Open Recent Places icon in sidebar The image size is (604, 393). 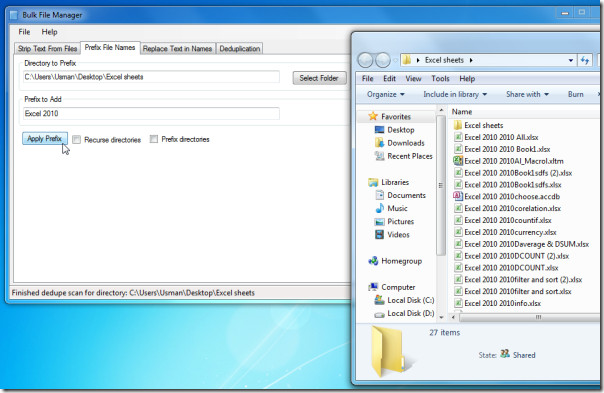coord(379,156)
